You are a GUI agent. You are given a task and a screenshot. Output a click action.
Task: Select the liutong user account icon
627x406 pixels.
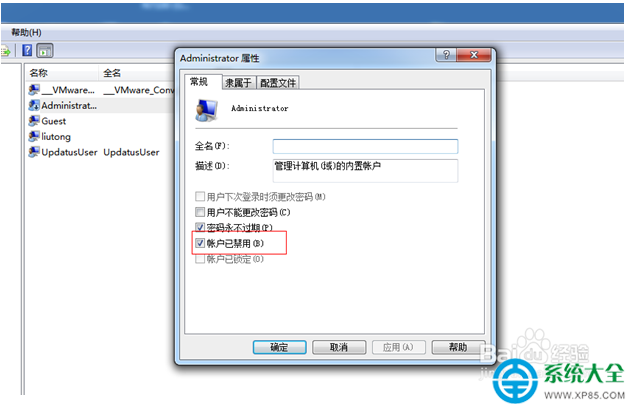click(x=34, y=136)
